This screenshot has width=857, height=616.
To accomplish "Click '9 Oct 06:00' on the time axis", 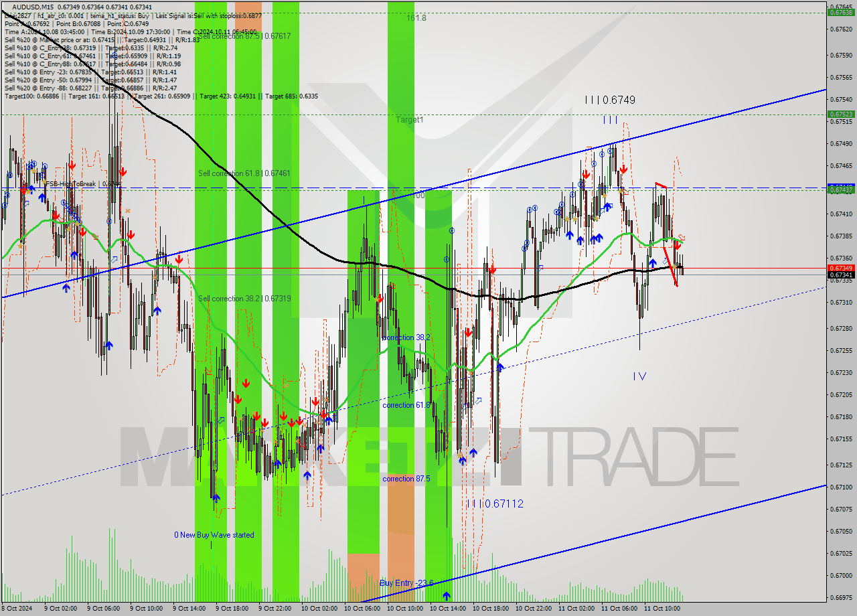I will point(104,609).
